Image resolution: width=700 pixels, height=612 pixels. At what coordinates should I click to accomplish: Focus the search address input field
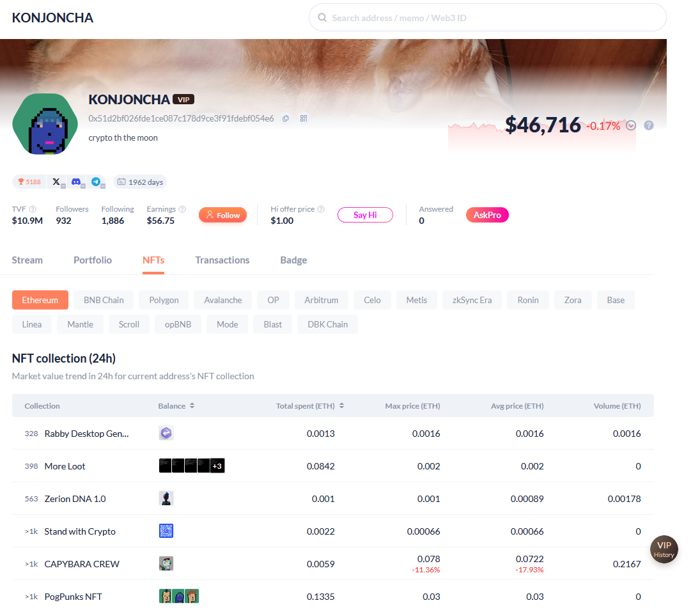tap(488, 18)
